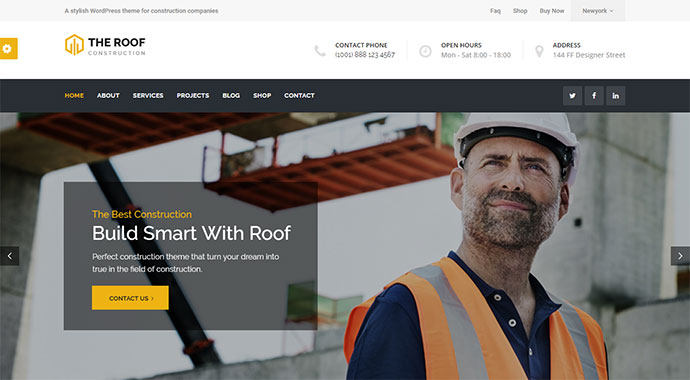Click the Open Hours label

tap(461, 45)
